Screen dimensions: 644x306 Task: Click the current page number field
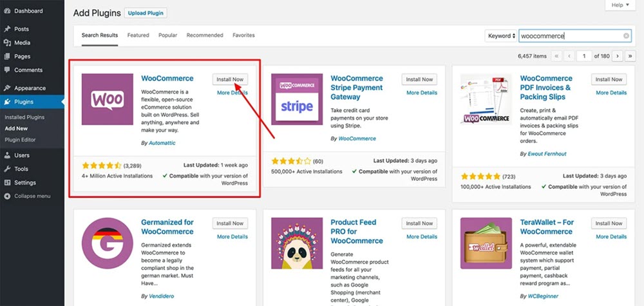point(584,56)
